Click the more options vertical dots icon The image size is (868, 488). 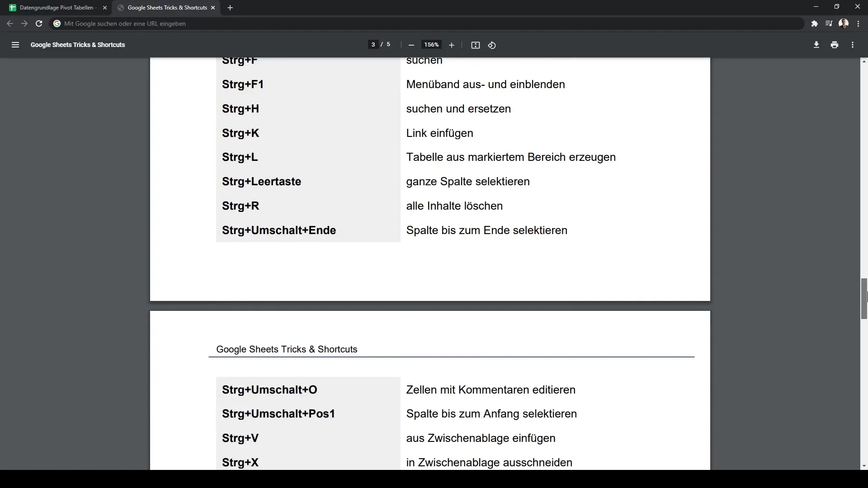[x=853, y=45]
